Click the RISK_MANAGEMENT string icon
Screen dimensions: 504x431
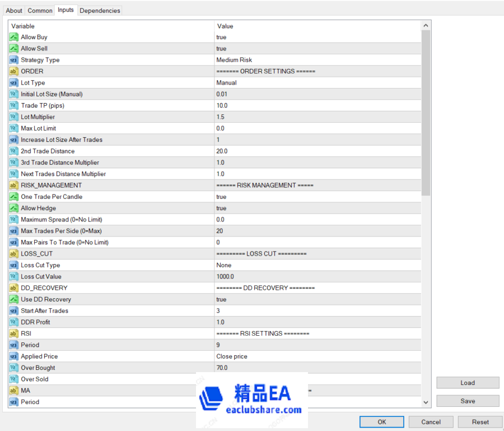pyautogui.click(x=14, y=186)
